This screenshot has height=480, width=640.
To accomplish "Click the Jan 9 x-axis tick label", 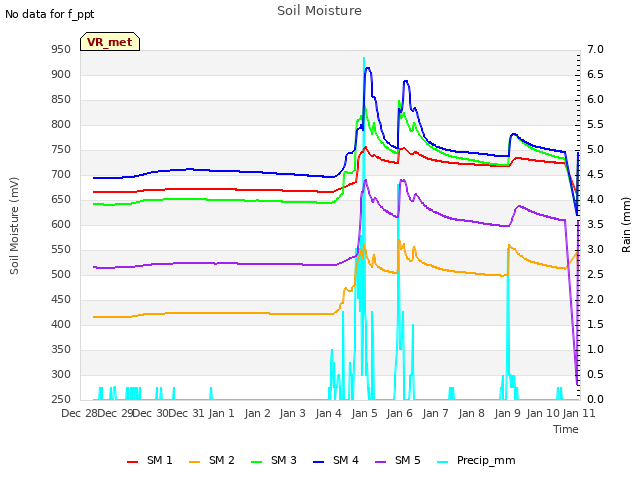I will [507, 413].
